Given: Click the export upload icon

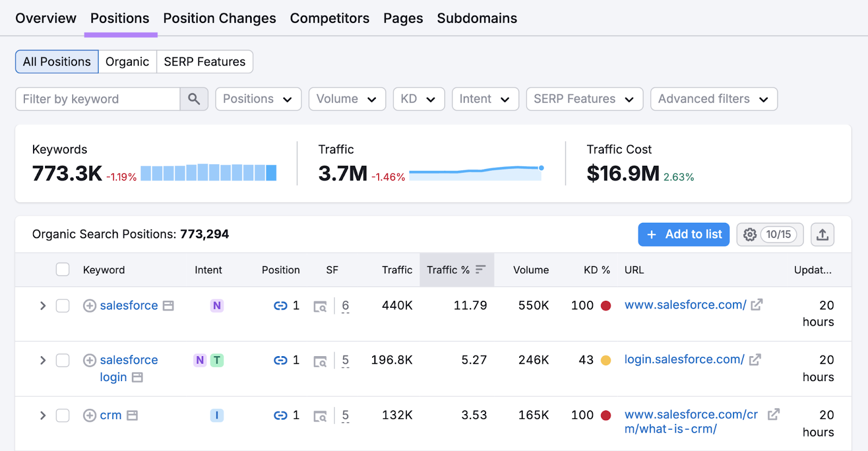Looking at the screenshot, I should point(822,234).
